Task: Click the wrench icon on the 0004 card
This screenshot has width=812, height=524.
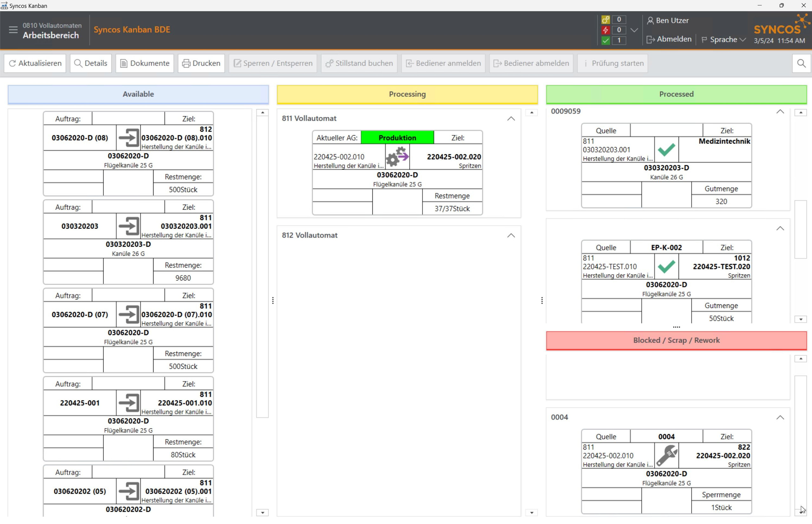Action: point(666,456)
